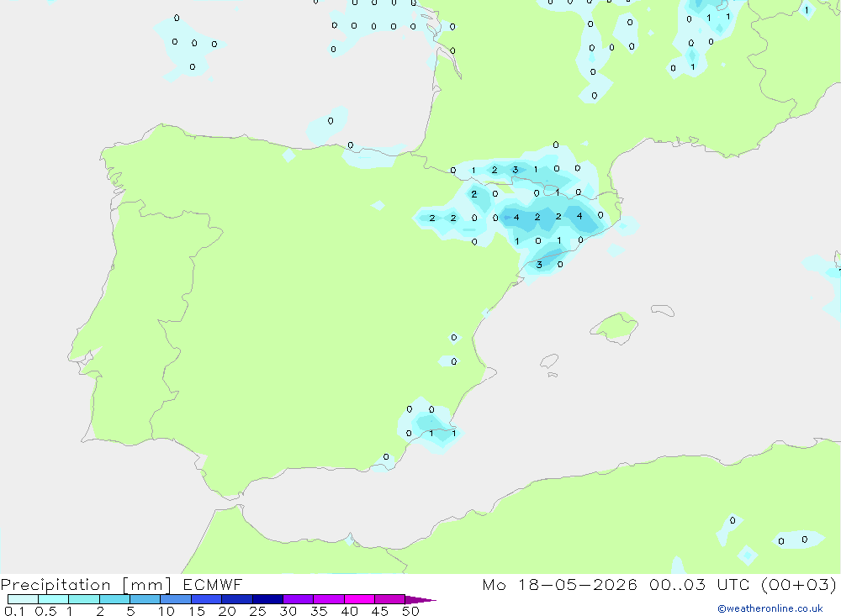Image resolution: width=841 pixels, height=616 pixels.
Task: Click the '00..03' time range text
Action: pyautogui.click(x=677, y=584)
